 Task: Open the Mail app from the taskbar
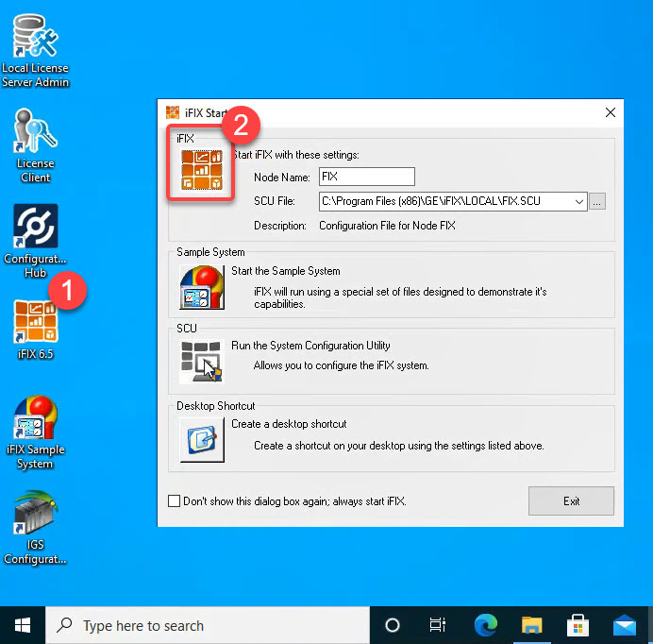tap(625, 625)
